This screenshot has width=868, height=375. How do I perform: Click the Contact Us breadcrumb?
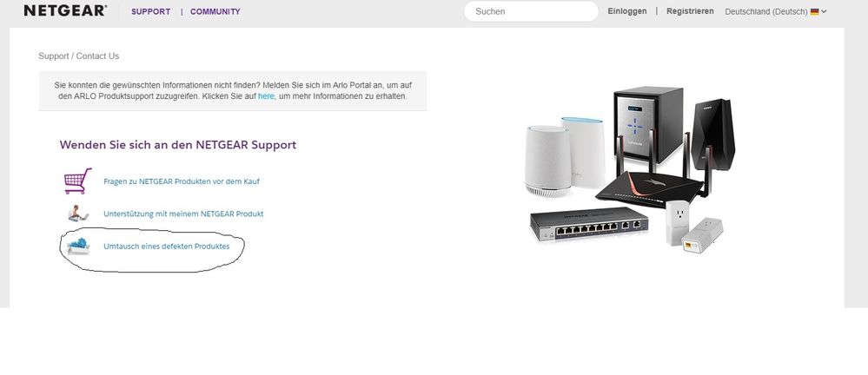pos(97,56)
